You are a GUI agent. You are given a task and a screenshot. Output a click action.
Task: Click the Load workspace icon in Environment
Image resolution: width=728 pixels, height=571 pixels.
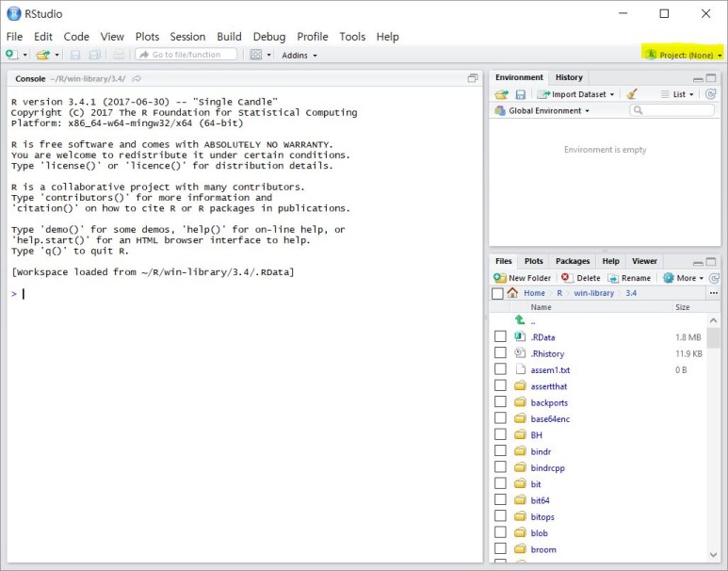[501, 94]
